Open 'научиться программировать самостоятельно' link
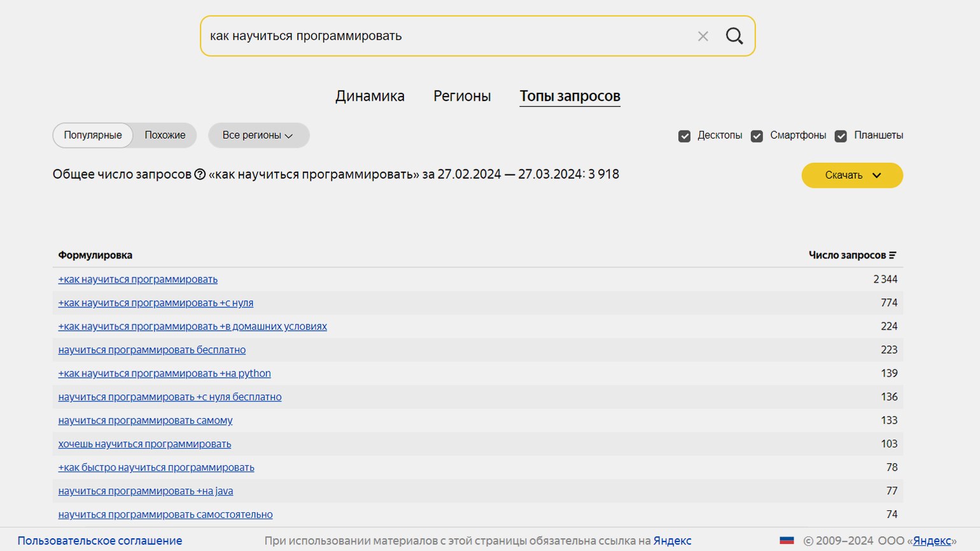Viewport: 980px width, 551px height. (165, 515)
